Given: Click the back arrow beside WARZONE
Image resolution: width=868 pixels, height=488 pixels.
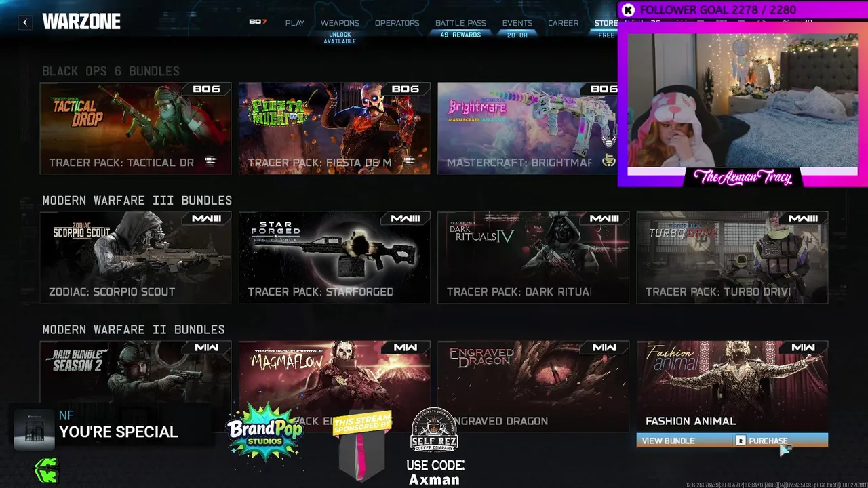Looking at the screenshot, I should 25,22.
